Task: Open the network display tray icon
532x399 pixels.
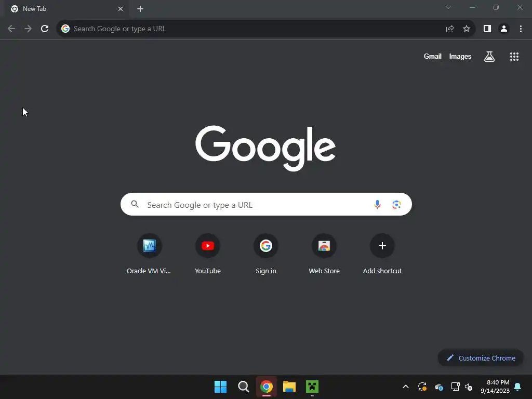Action: click(455, 387)
